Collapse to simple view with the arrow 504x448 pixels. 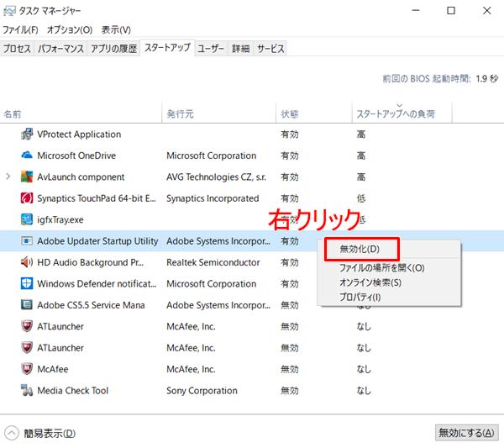point(12,433)
